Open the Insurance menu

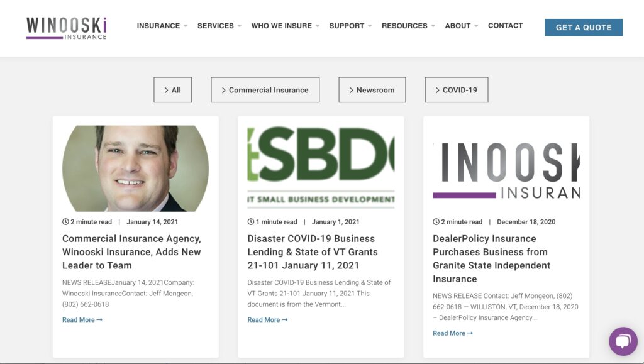(158, 26)
